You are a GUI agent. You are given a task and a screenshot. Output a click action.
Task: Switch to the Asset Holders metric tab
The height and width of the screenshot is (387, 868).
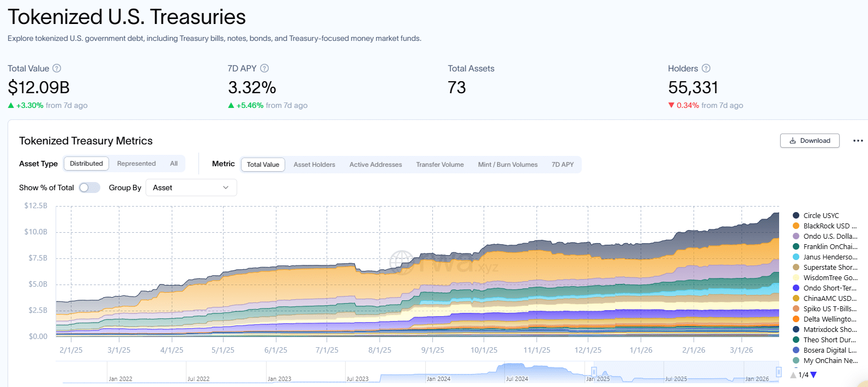[314, 165]
